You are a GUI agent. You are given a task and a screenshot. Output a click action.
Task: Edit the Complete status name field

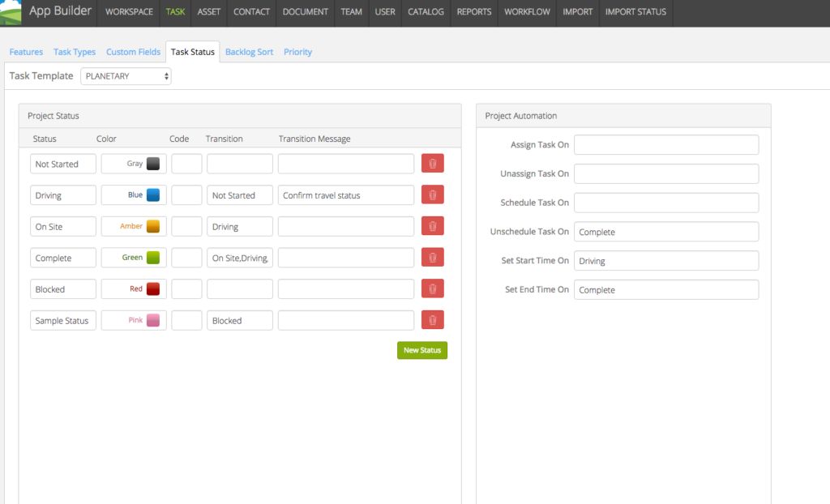tap(63, 258)
